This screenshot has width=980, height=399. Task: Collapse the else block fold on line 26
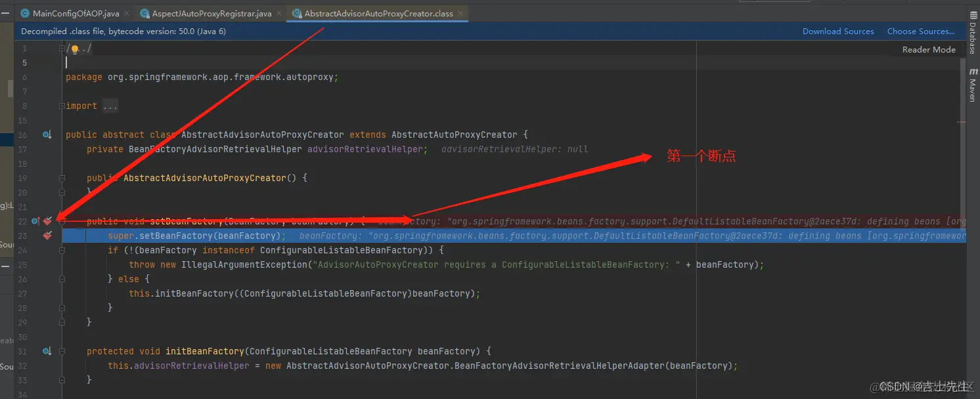tap(62, 279)
